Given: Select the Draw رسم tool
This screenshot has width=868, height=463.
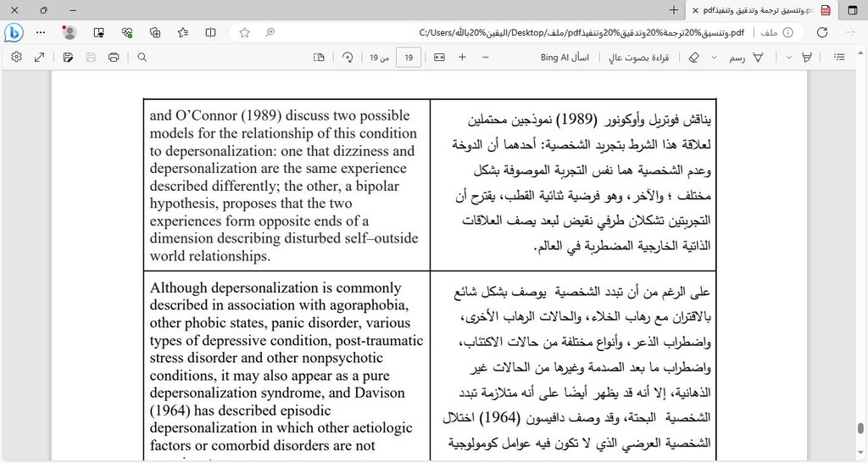Looking at the screenshot, I should point(746,57).
